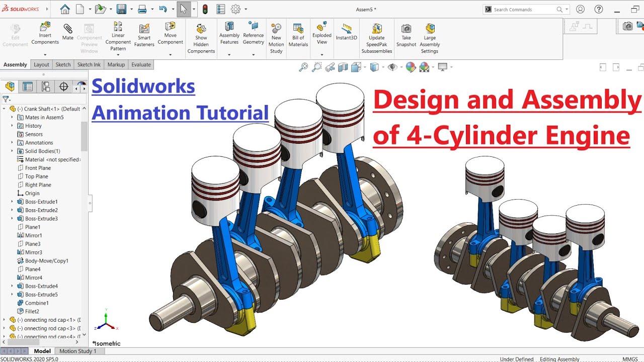Click Exploded View tool
This screenshot has width=644, height=362.
coord(322,33)
